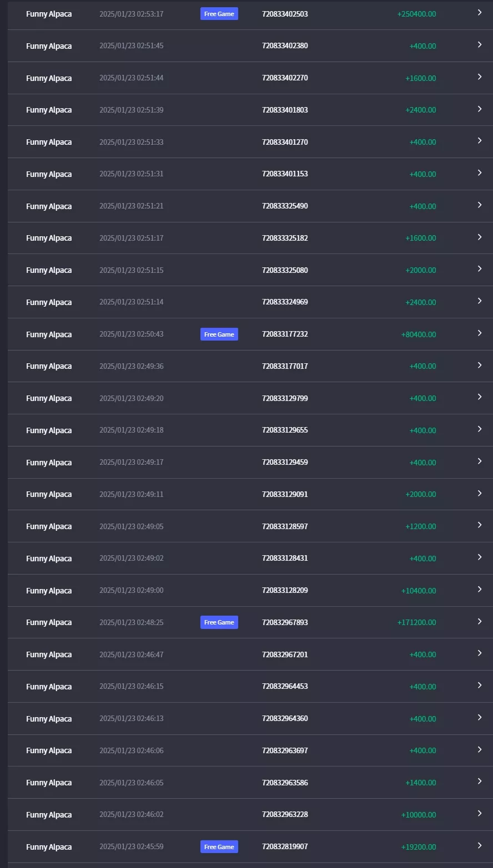Select transaction ID 720832963586
Screen dimensions: 493x868
285,783
